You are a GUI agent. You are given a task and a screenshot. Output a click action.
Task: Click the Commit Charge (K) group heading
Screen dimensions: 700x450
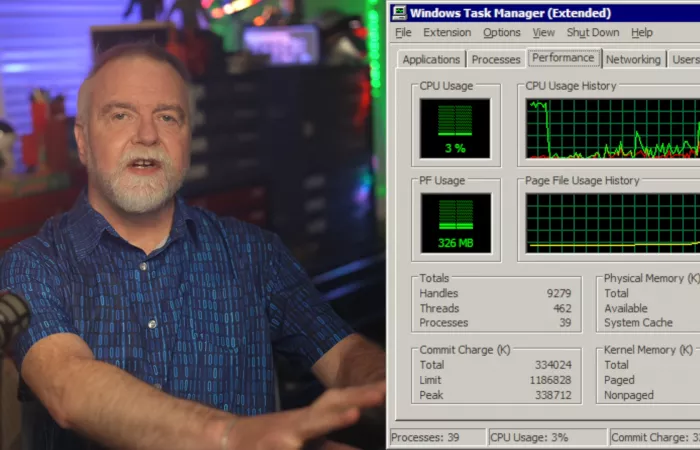tap(465, 350)
